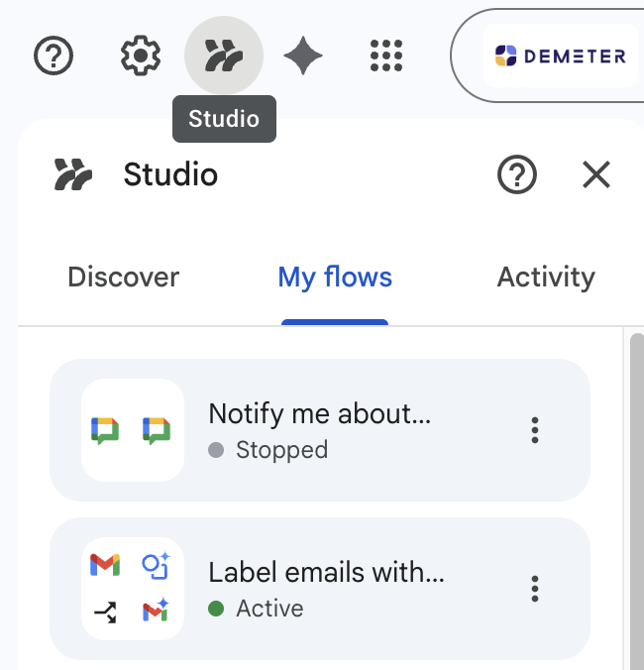Click the flows list vertical scrollbar

636,496
